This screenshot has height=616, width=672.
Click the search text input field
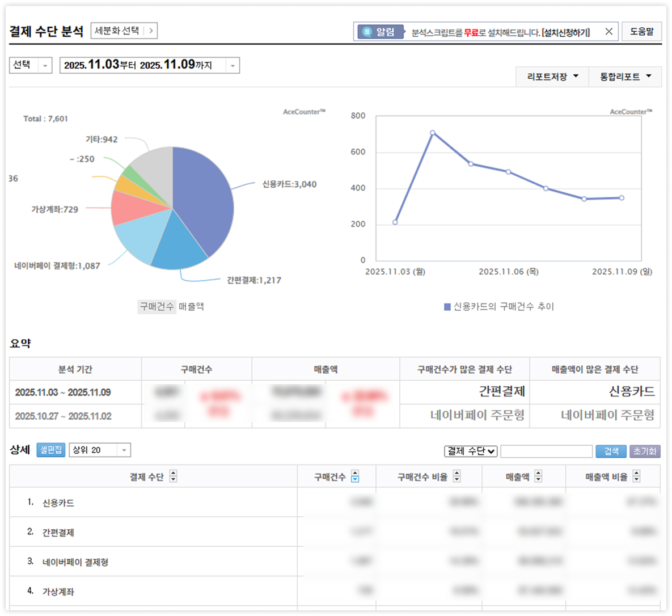(x=546, y=451)
